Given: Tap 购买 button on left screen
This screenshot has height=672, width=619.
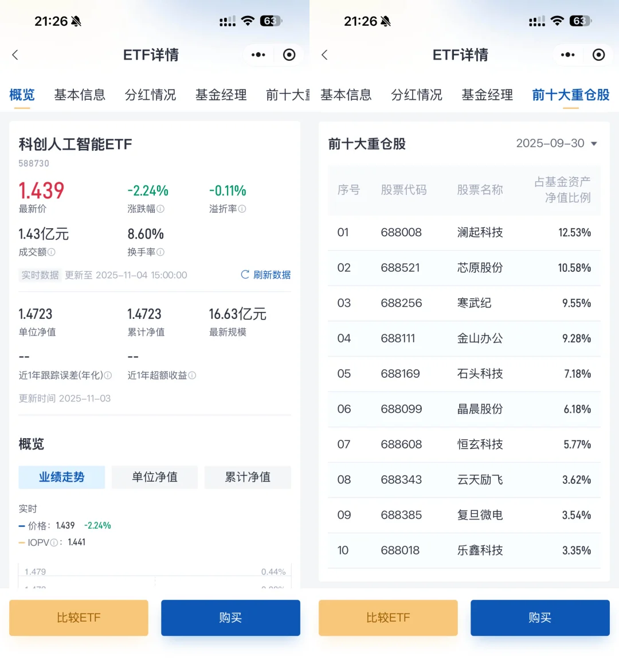Looking at the screenshot, I should point(230,618).
